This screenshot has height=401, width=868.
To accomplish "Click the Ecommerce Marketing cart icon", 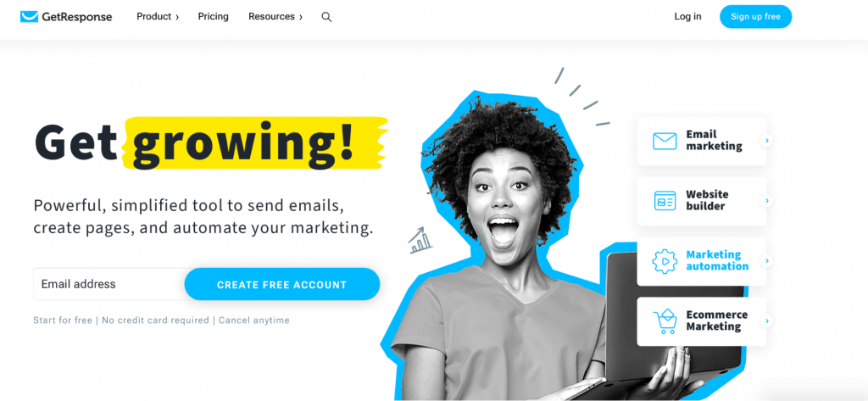I will tap(665, 321).
